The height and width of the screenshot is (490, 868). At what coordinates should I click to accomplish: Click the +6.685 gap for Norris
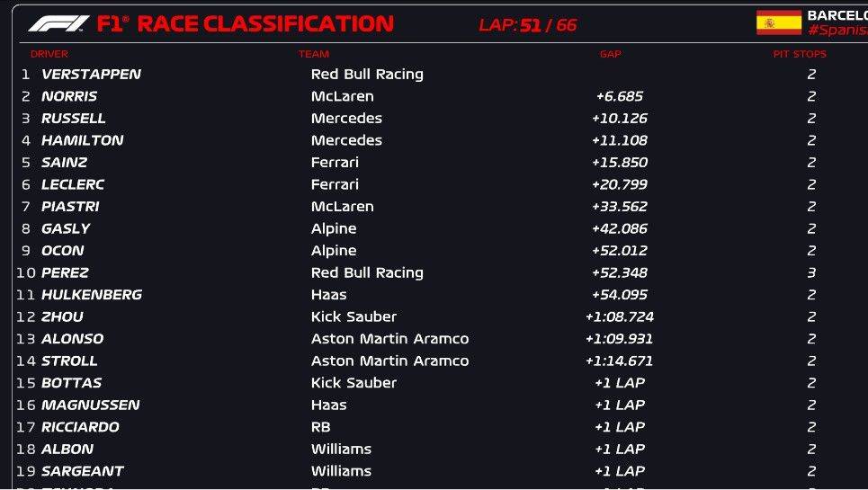click(619, 96)
